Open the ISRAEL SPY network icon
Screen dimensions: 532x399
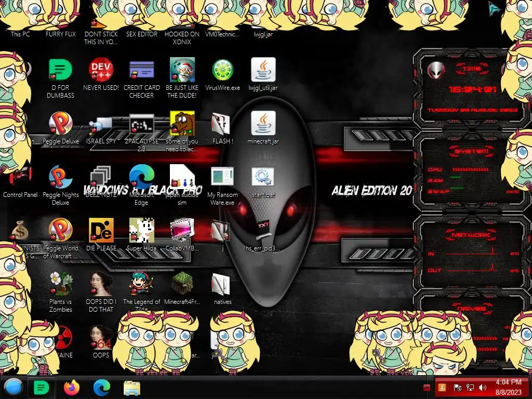pyautogui.click(x=101, y=125)
